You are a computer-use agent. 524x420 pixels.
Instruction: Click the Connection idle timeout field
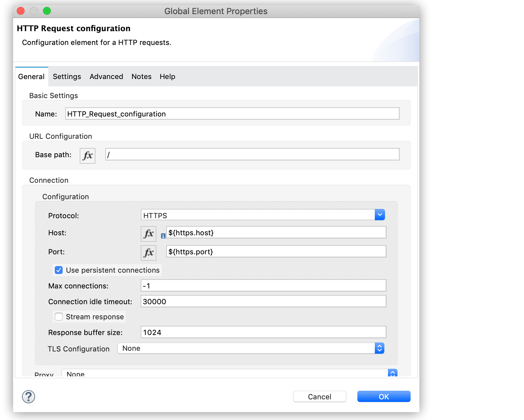(263, 301)
